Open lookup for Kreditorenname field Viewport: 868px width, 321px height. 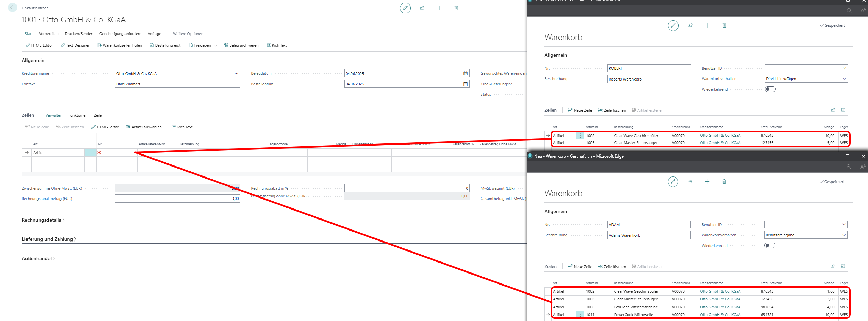pyautogui.click(x=236, y=74)
